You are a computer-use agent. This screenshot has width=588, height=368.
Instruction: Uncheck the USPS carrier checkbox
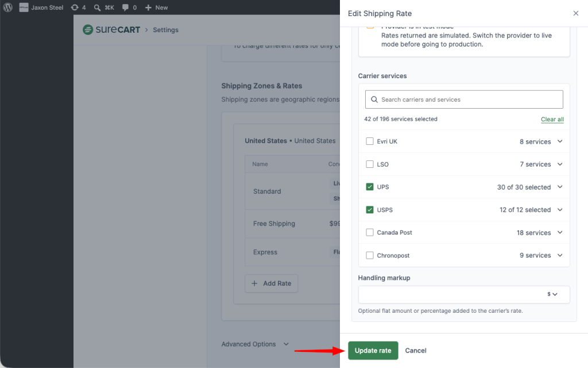370,209
